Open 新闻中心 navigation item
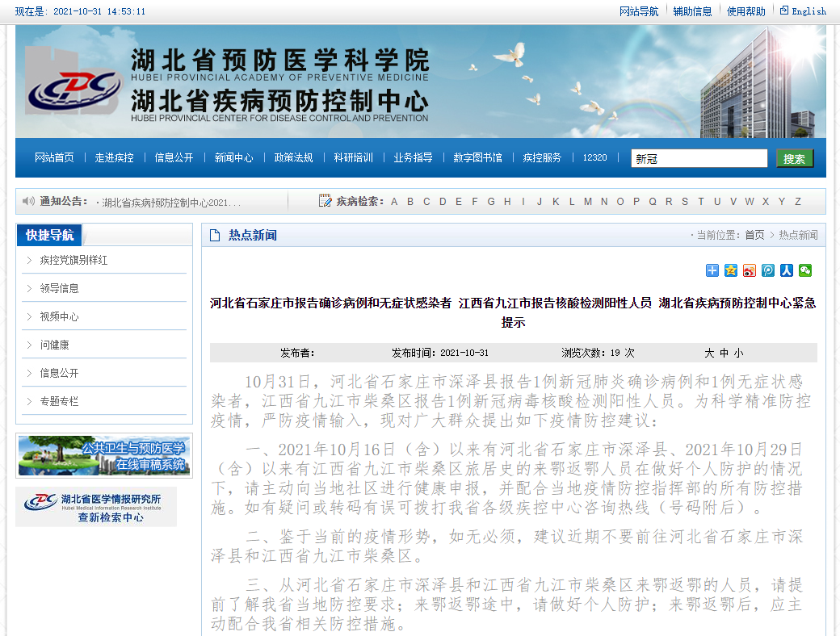 233,157
